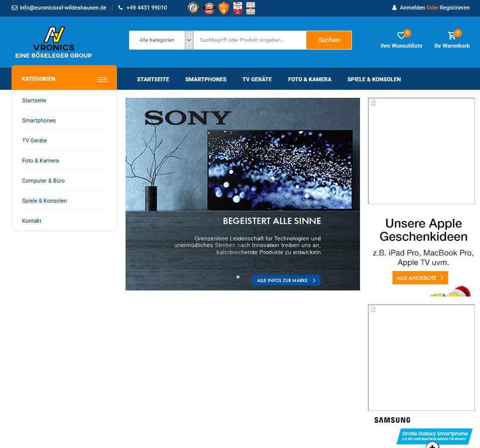Toggle the Kategorien hamburger menu icon
Screen dimensions: 480x448
tap(102, 79)
